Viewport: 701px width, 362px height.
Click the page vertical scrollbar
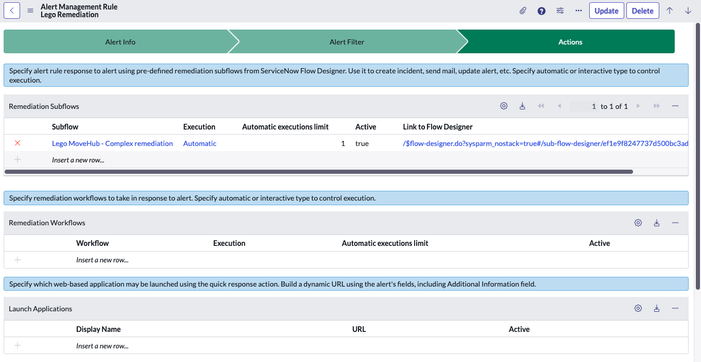(698, 156)
